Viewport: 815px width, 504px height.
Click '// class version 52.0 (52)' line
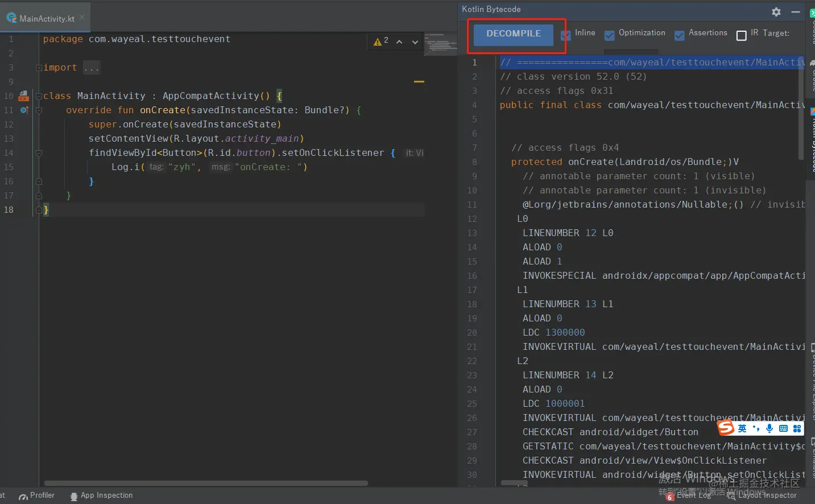point(573,76)
